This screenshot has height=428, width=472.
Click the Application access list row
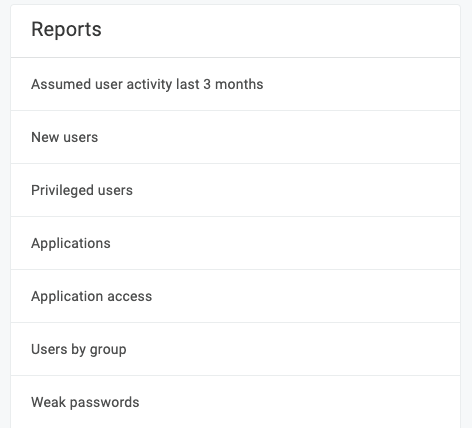coord(235,296)
